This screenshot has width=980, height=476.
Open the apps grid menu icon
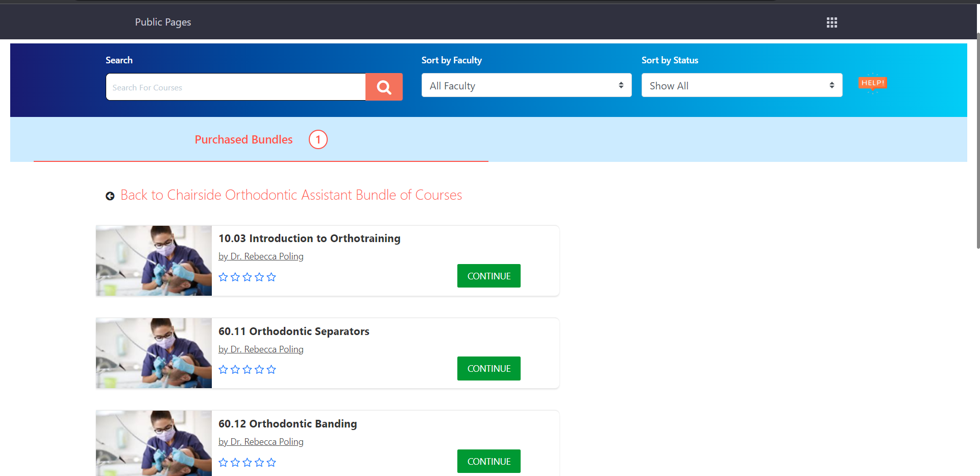click(831, 22)
